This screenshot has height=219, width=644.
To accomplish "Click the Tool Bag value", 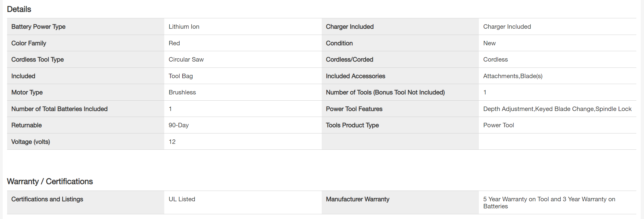I will [x=180, y=76].
